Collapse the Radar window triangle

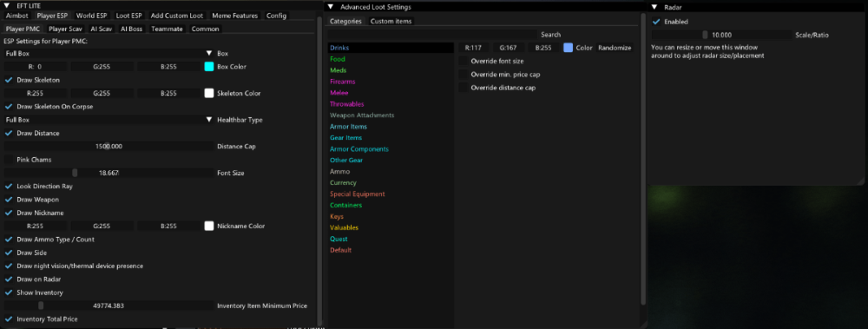tap(654, 7)
